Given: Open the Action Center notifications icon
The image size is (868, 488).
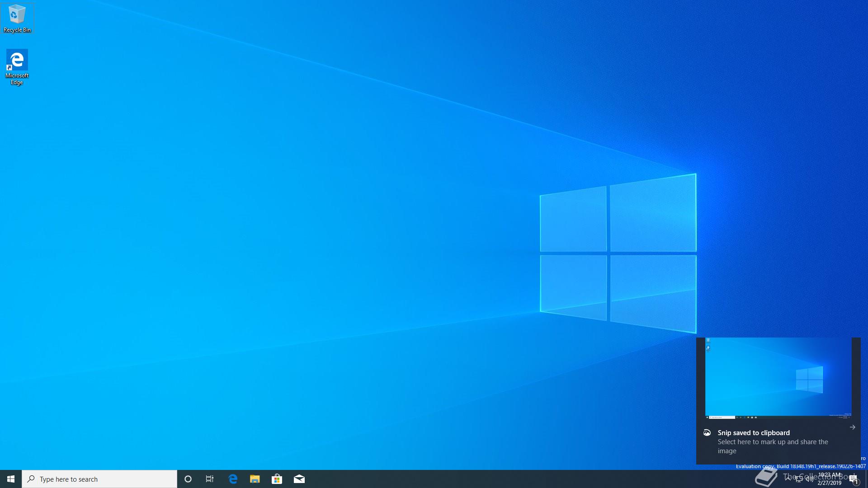Looking at the screenshot, I should (854, 479).
